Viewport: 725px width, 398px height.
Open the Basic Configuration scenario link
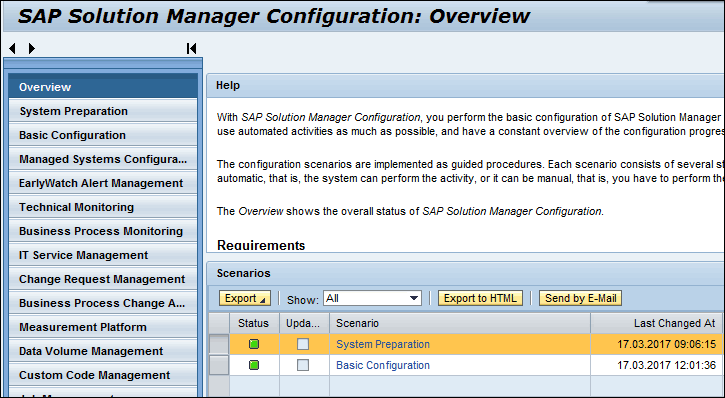(383, 365)
